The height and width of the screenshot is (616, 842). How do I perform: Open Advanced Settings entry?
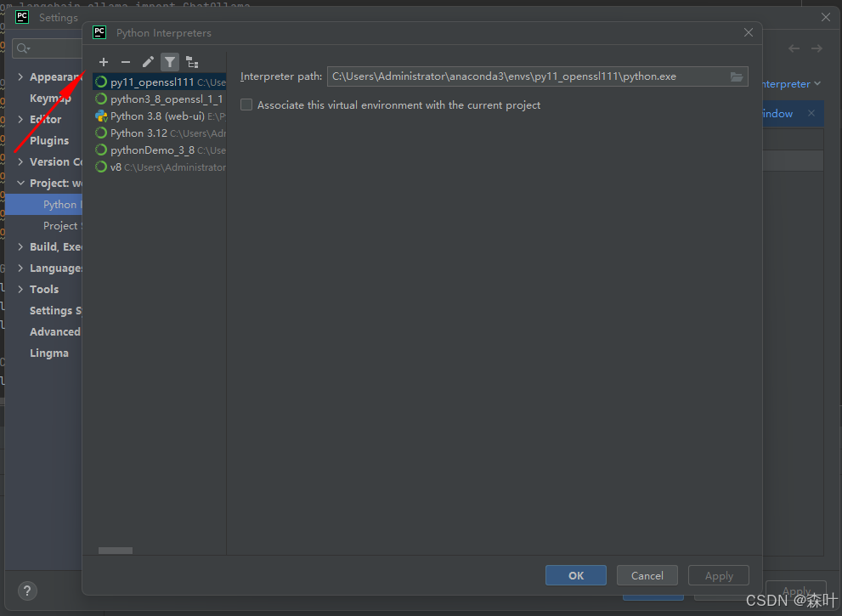(55, 332)
